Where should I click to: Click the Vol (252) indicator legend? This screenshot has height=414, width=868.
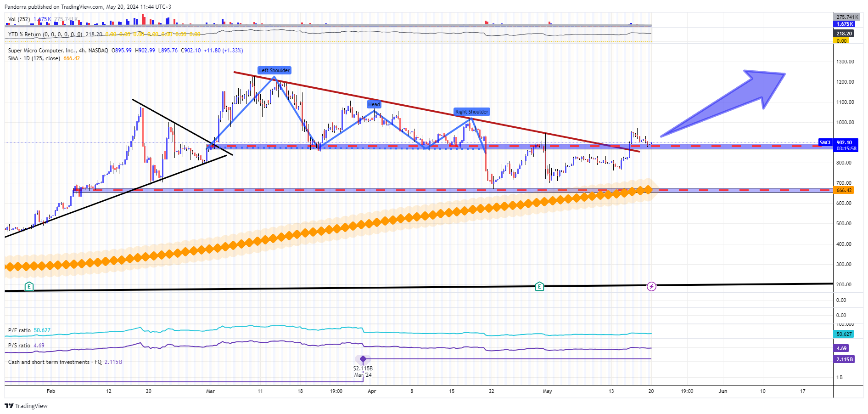pyautogui.click(x=19, y=19)
